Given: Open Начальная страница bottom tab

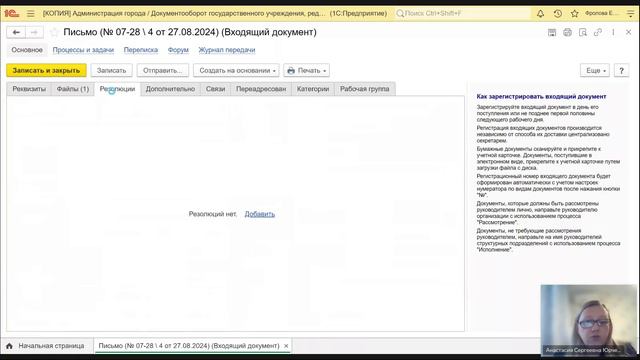Looking at the screenshot, I should click(x=47, y=346).
